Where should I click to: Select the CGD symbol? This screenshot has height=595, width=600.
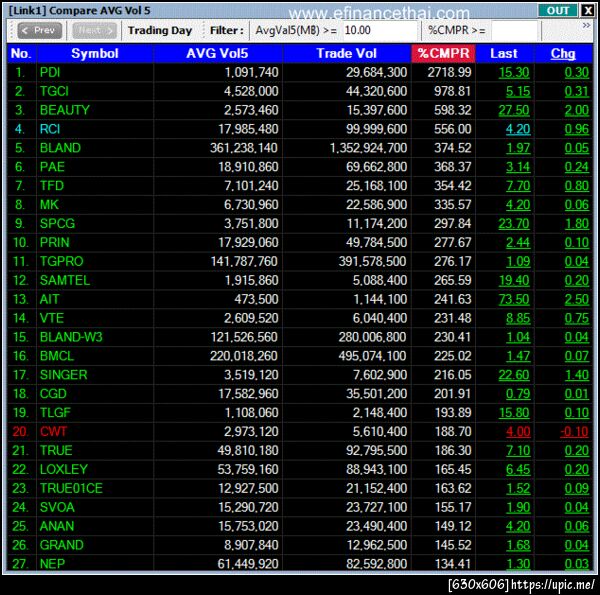(53, 394)
